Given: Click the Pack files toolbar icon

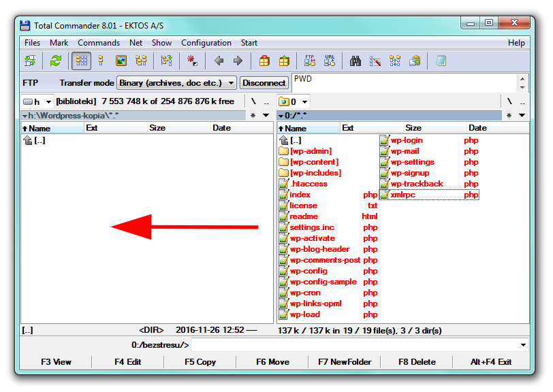Looking at the screenshot, I should tap(264, 61).
